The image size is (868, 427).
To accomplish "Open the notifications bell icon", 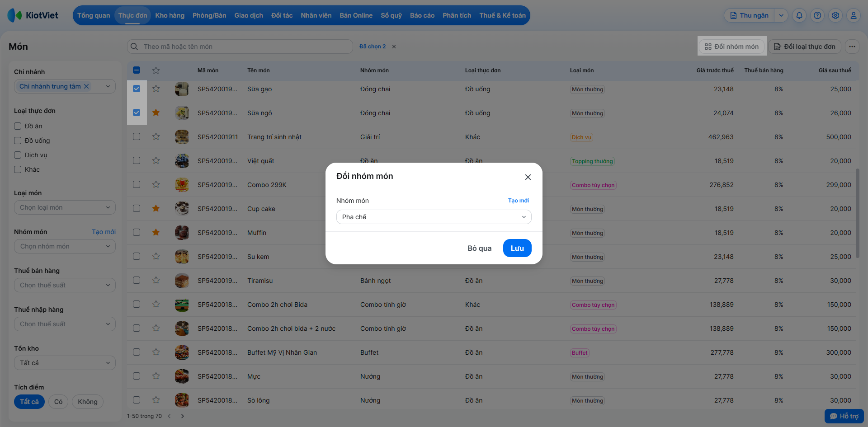I will coord(799,15).
